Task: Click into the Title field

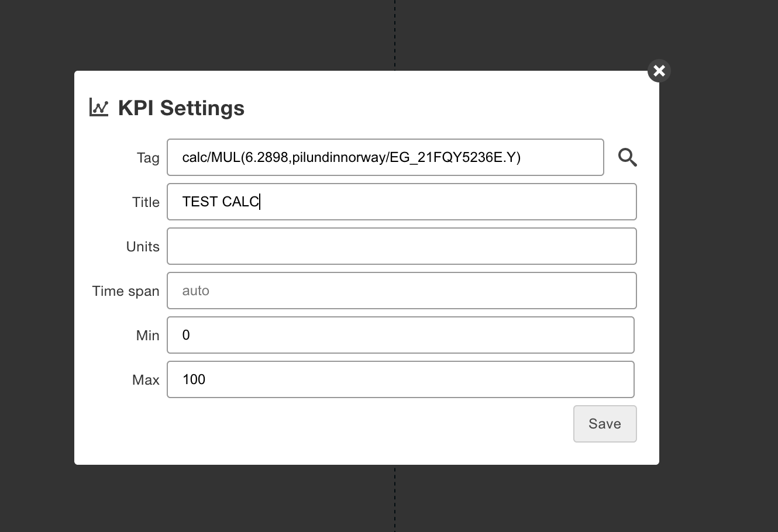Action: [x=402, y=202]
